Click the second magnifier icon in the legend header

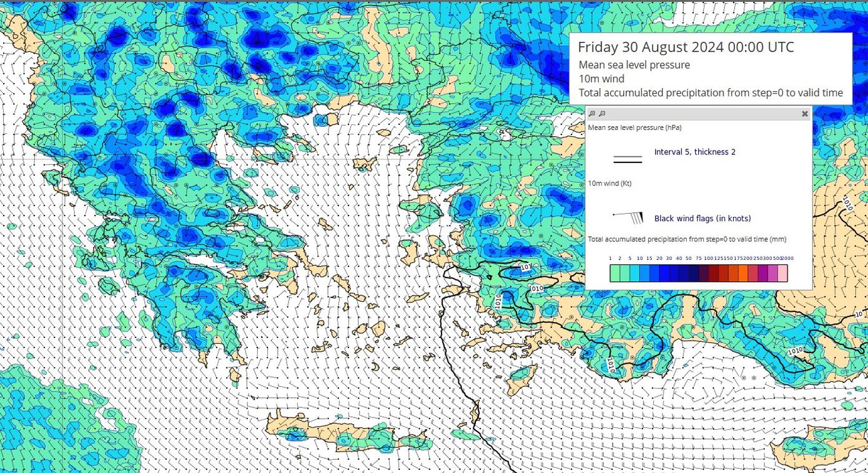pyautogui.click(x=602, y=114)
